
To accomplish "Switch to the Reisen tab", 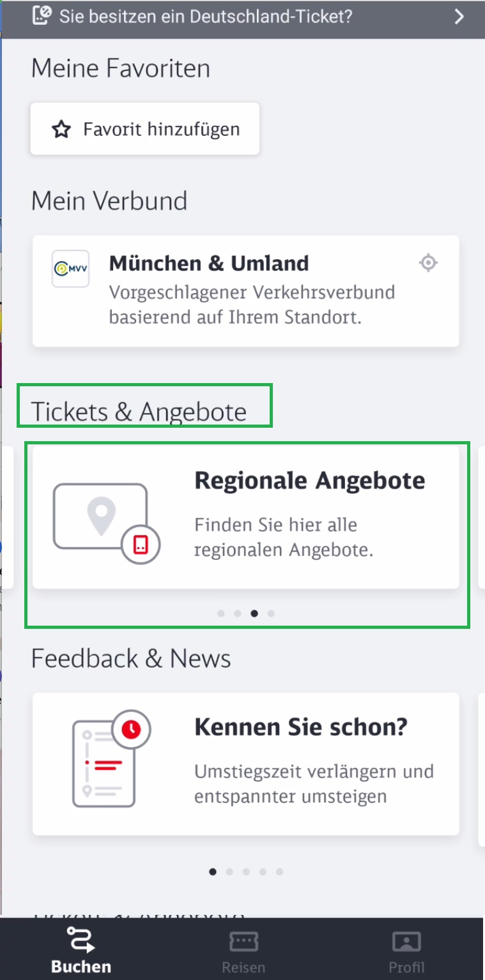I will (243, 951).
